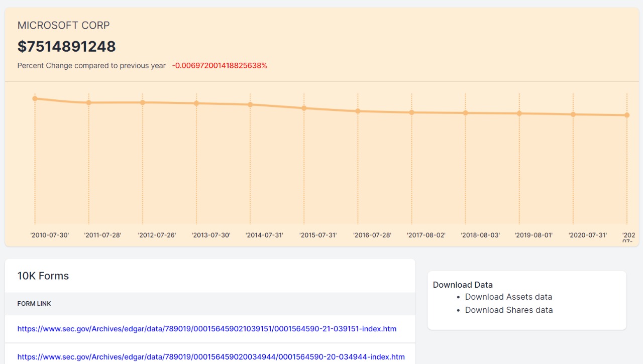Click the FORM LINK column header
This screenshot has width=643, height=364.
[x=34, y=304]
